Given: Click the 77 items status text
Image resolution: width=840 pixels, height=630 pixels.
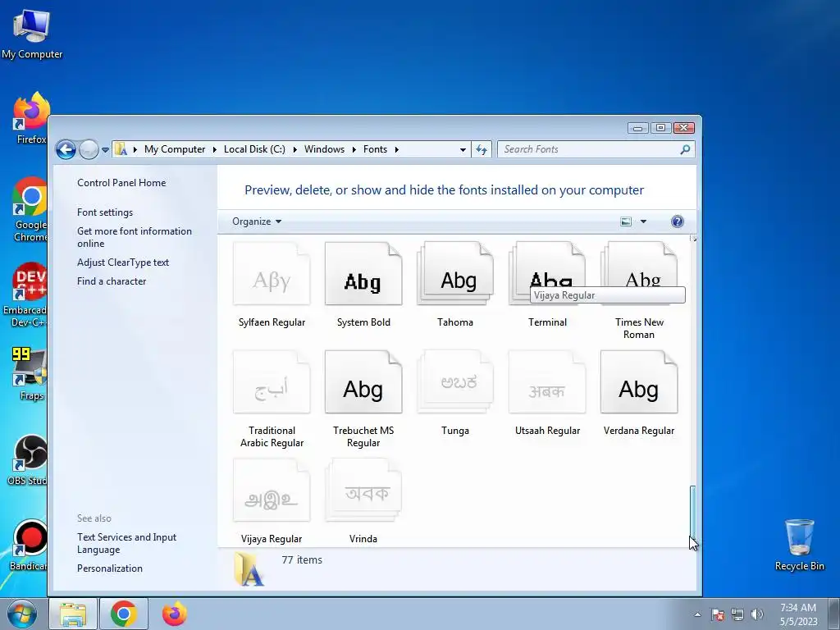Looking at the screenshot, I should tap(302, 559).
